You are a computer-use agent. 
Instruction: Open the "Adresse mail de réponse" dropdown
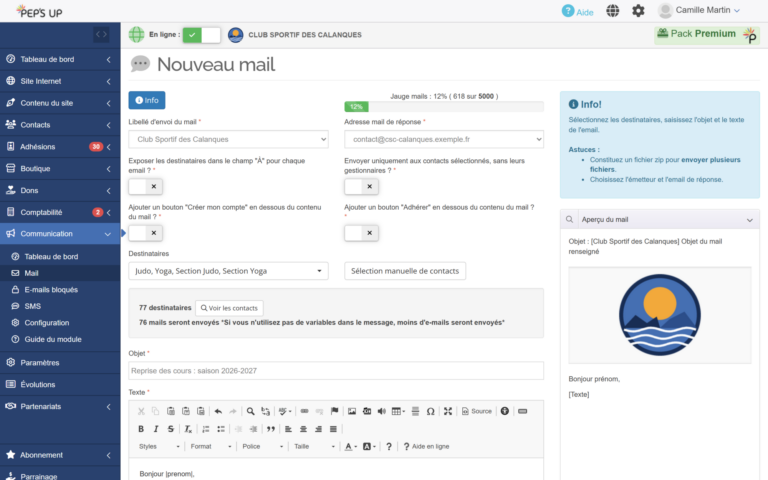coord(444,139)
